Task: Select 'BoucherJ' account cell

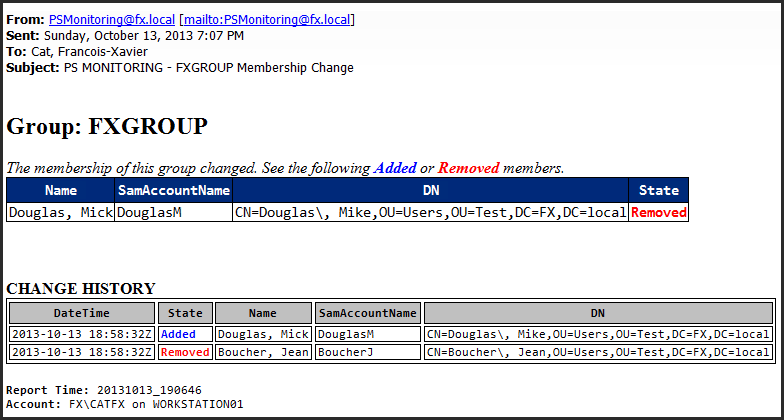Action: click(x=368, y=352)
